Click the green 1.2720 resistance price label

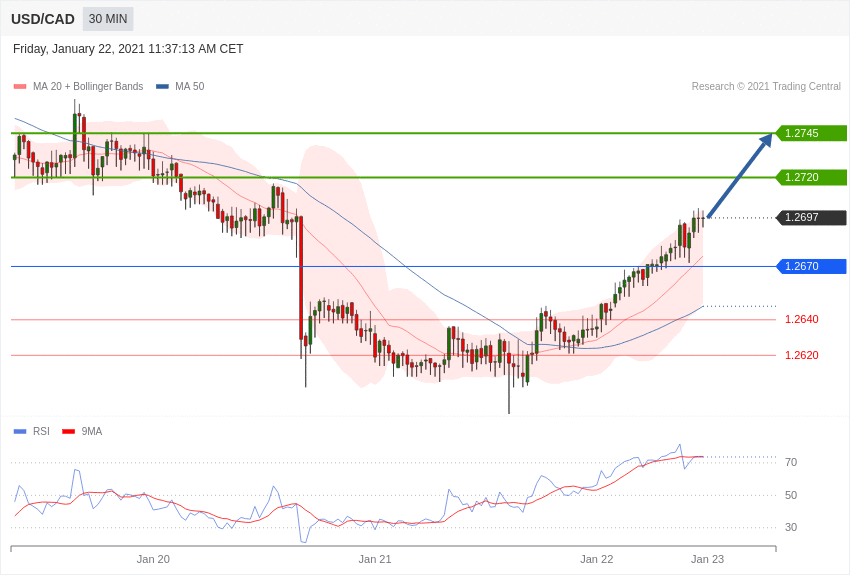[812, 177]
